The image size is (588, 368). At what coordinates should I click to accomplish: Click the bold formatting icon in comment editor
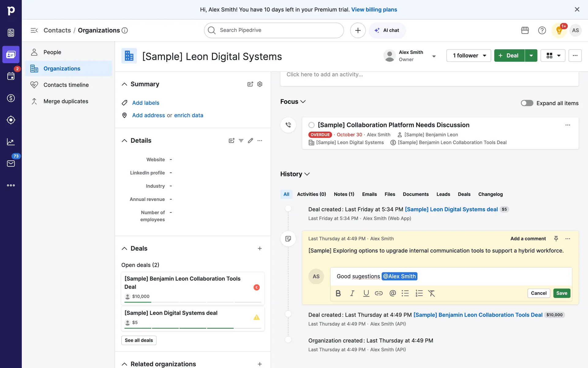pos(338,293)
